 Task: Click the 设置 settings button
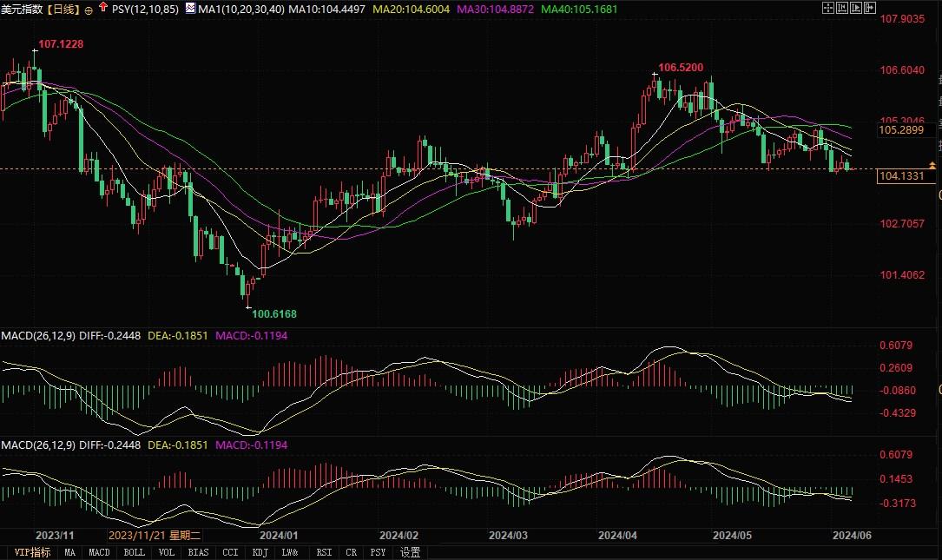[x=410, y=552]
